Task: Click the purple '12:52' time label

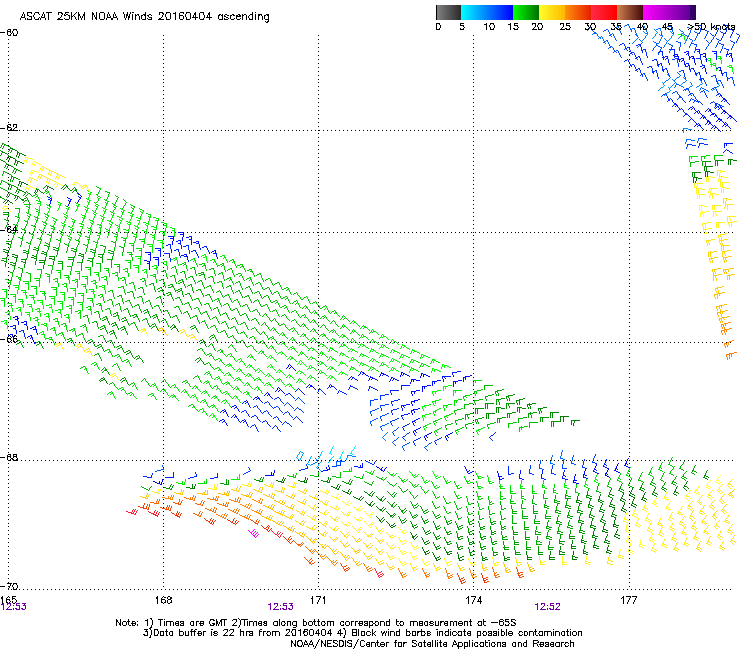Action: pyautogui.click(x=547, y=607)
